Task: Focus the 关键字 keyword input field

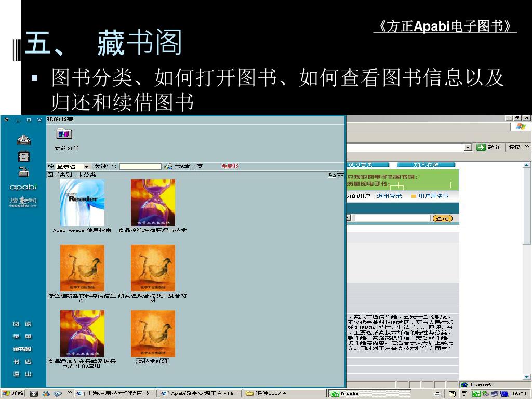Action: tap(140, 167)
